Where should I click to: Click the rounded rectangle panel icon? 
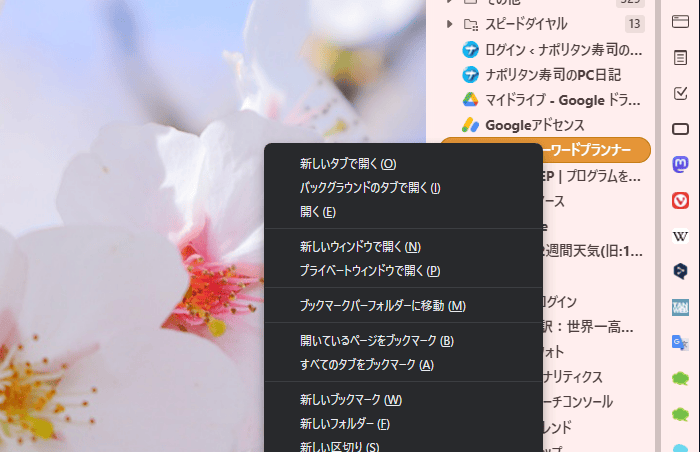click(680, 129)
